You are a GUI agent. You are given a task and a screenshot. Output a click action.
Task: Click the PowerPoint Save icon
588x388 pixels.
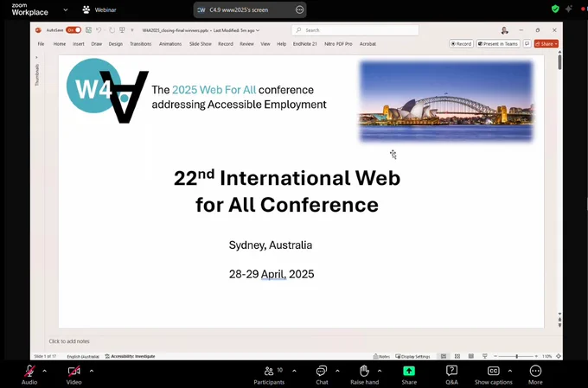click(88, 30)
